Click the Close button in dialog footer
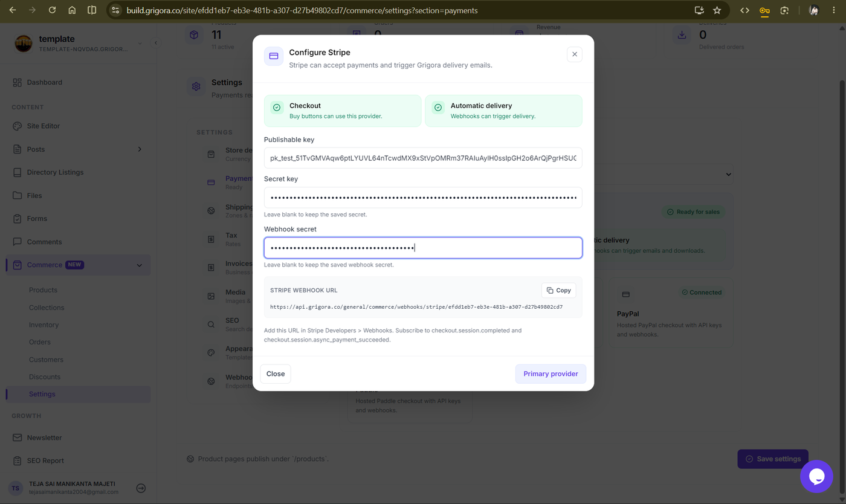Screen dimensions: 846x504 tap(276, 373)
